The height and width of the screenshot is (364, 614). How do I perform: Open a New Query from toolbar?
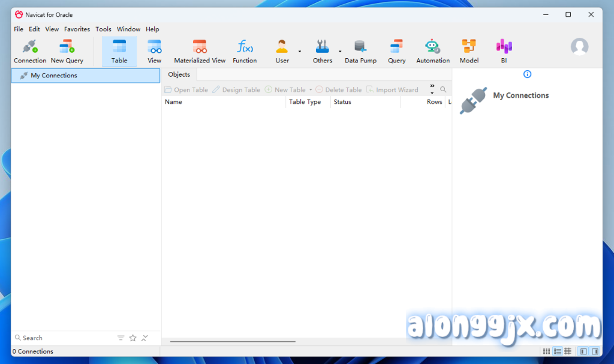pyautogui.click(x=67, y=51)
